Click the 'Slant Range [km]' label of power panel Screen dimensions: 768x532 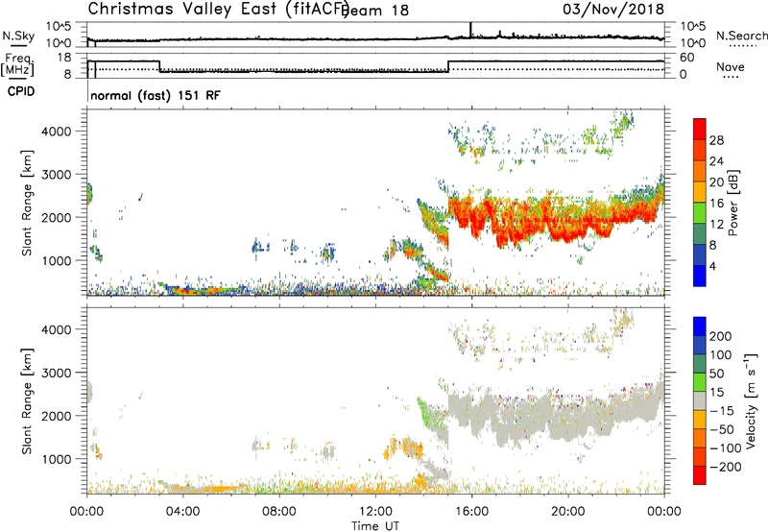pyautogui.click(x=27, y=203)
